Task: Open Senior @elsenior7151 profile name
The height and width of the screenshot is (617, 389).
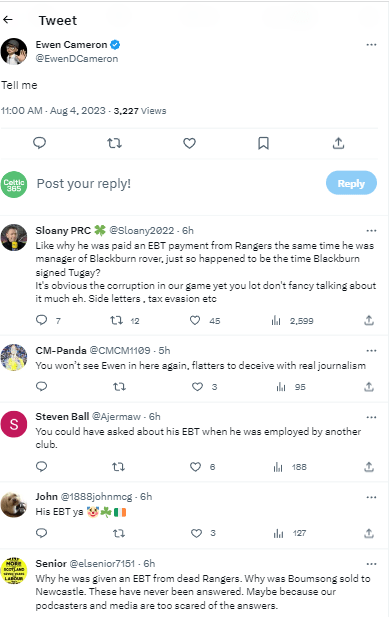Action: 51,563
